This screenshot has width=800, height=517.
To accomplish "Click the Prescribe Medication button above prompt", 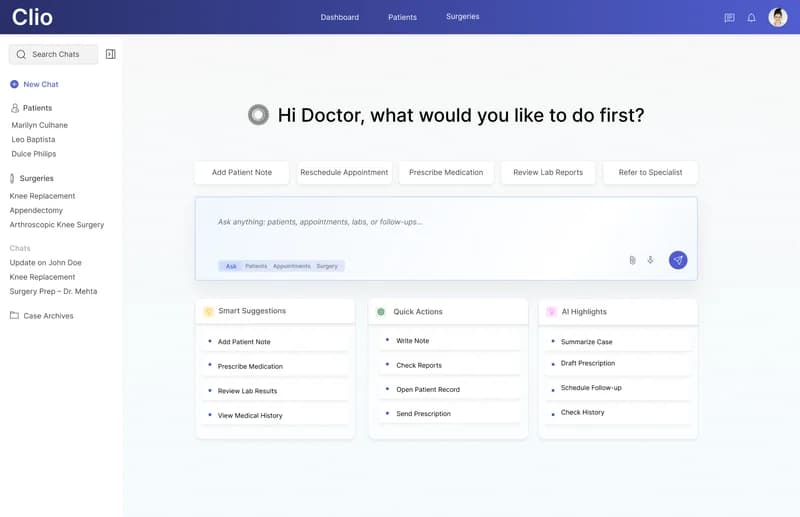I will [446, 173].
